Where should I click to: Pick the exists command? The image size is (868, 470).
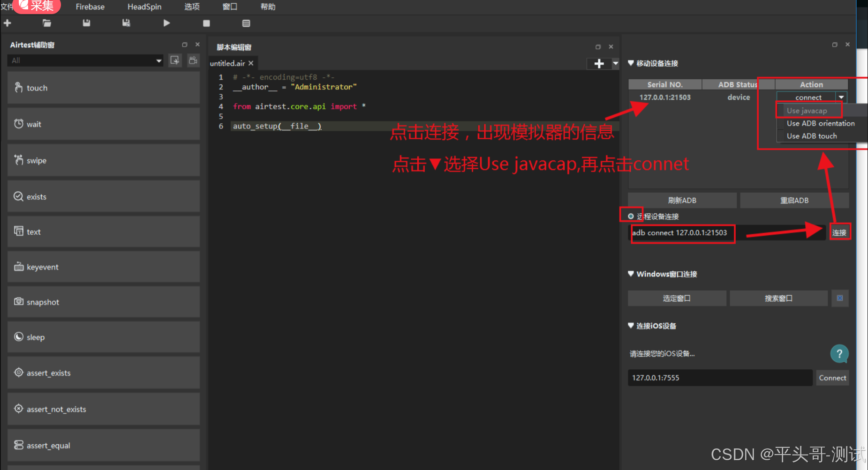[104, 196]
